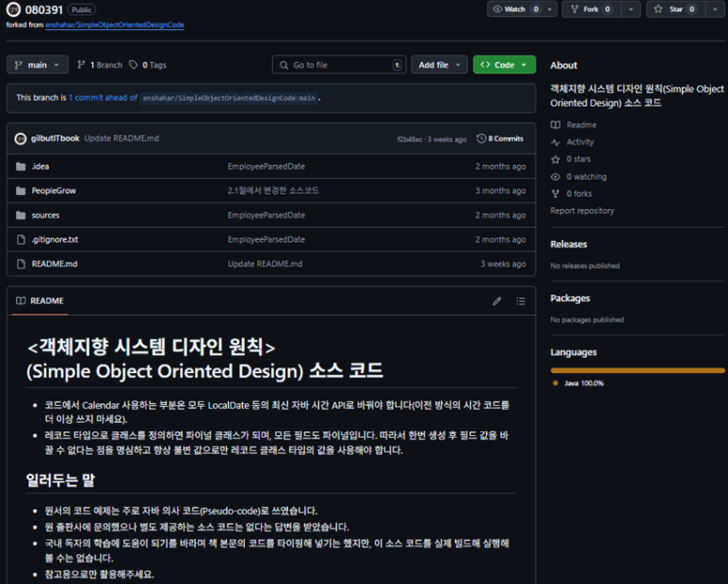
Task: Open the Packages heading link
Action: click(x=570, y=298)
